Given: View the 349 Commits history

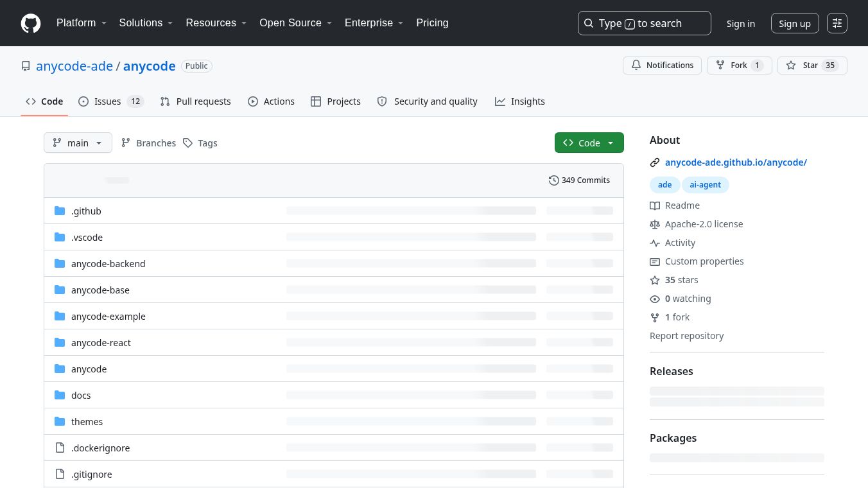Looking at the screenshot, I should point(579,180).
